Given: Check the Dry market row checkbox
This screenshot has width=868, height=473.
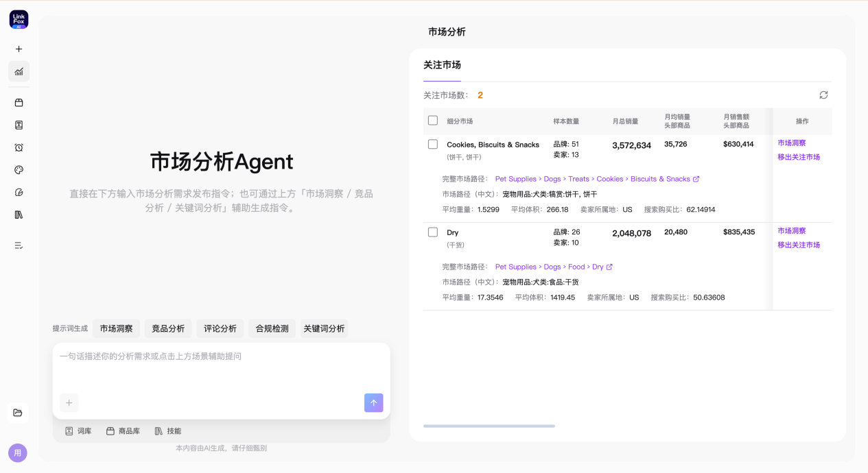Looking at the screenshot, I should [432, 232].
